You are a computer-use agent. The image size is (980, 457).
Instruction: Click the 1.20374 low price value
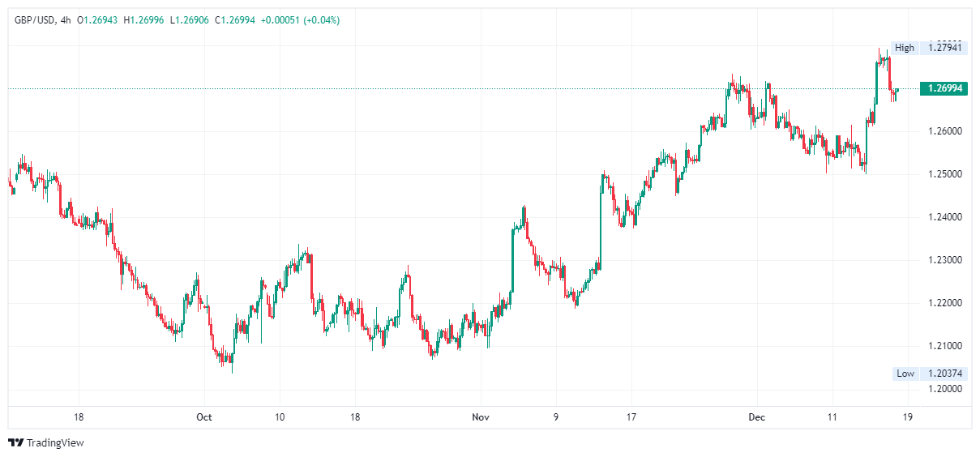(x=944, y=374)
